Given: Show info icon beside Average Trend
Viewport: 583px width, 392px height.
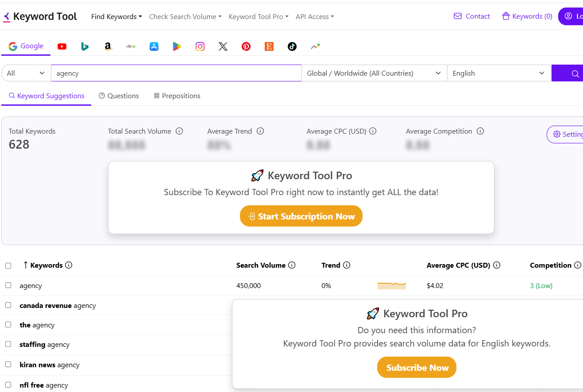Looking at the screenshot, I should pos(260,131).
